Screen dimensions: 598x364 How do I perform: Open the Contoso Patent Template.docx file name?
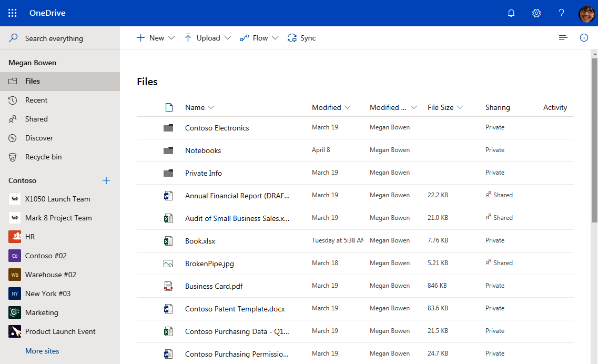pos(235,309)
